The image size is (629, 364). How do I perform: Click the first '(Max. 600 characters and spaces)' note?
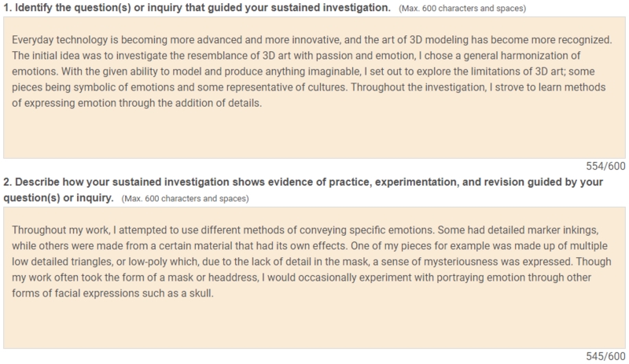[x=462, y=9]
